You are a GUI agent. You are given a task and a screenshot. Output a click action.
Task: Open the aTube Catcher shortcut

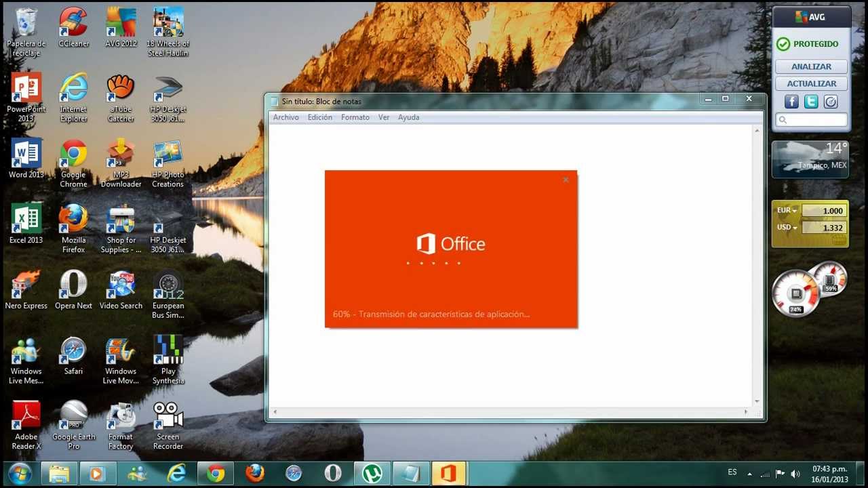point(121,98)
